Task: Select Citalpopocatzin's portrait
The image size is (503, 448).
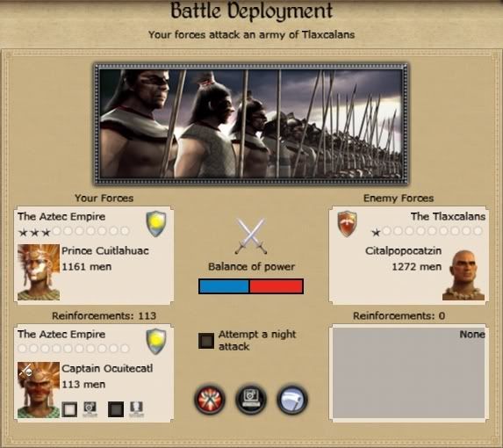Action: tap(463, 275)
